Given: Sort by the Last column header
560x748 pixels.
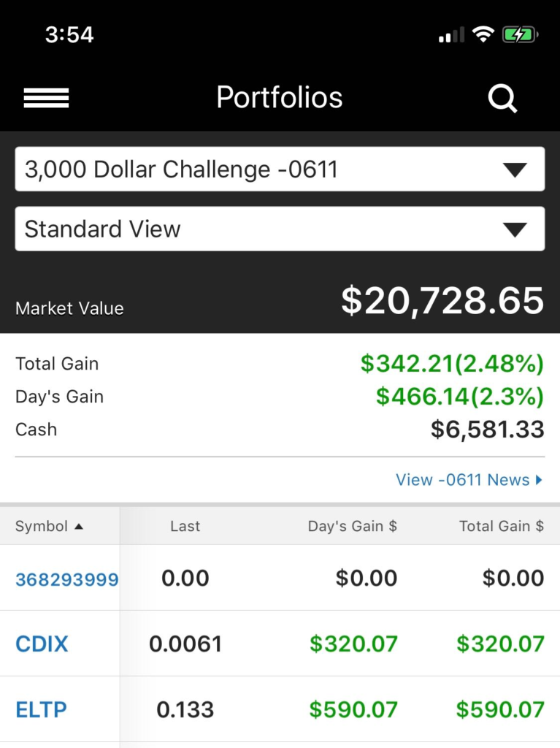Looking at the screenshot, I should (185, 526).
